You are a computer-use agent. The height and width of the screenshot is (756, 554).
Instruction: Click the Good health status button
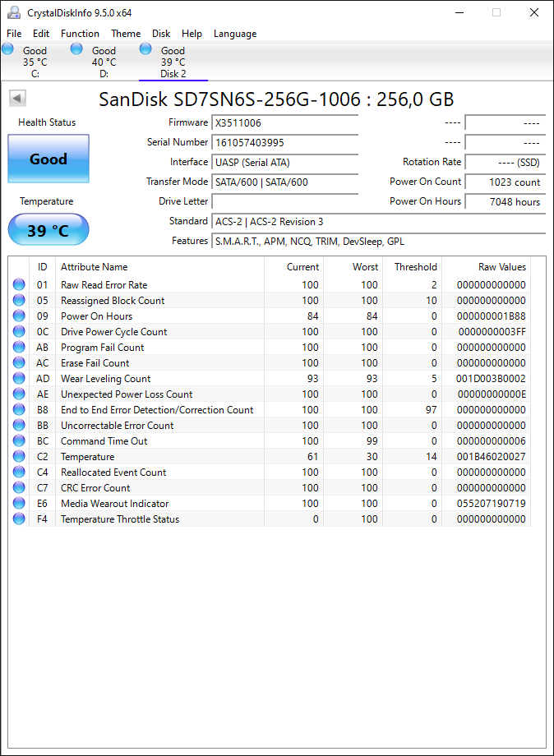click(x=48, y=159)
